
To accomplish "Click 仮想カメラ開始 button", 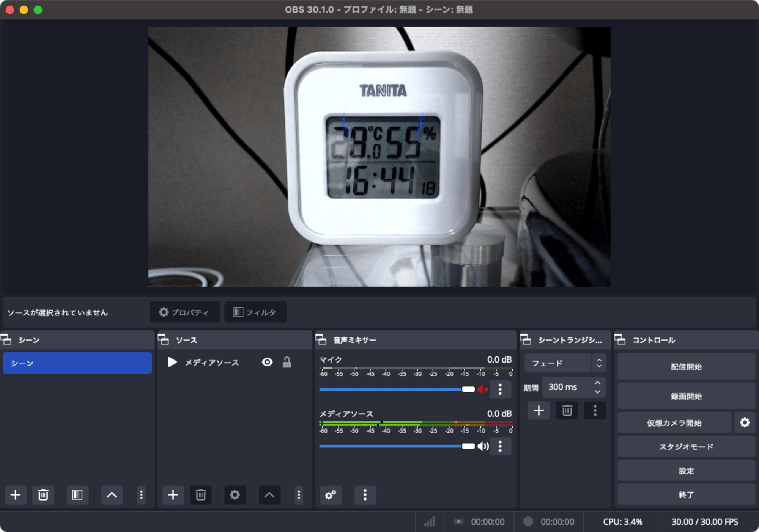I will [674, 422].
